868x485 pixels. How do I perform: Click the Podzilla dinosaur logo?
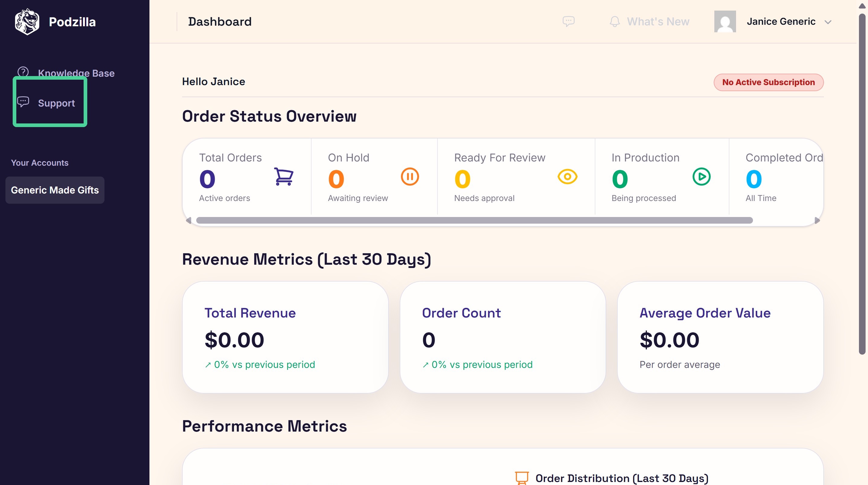pos(27,22)
